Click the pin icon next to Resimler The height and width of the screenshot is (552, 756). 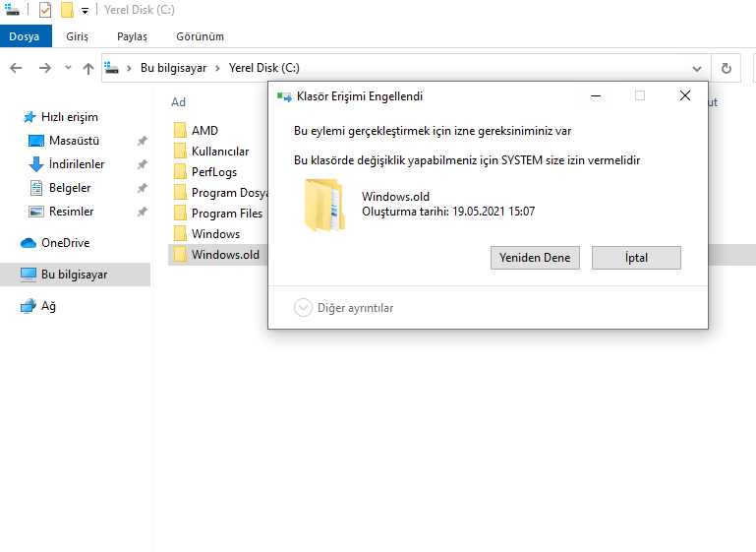click(x=142, y=212)
